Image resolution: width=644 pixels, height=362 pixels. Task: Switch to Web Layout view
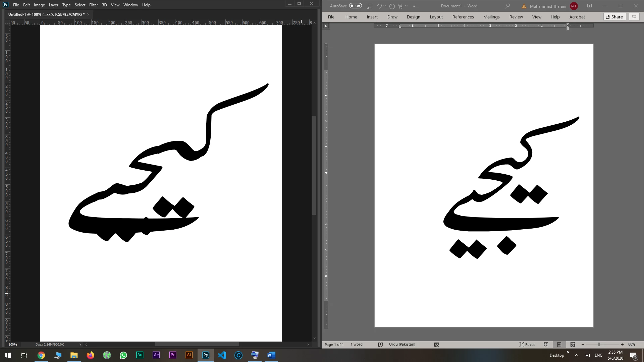tap(573, 345)
